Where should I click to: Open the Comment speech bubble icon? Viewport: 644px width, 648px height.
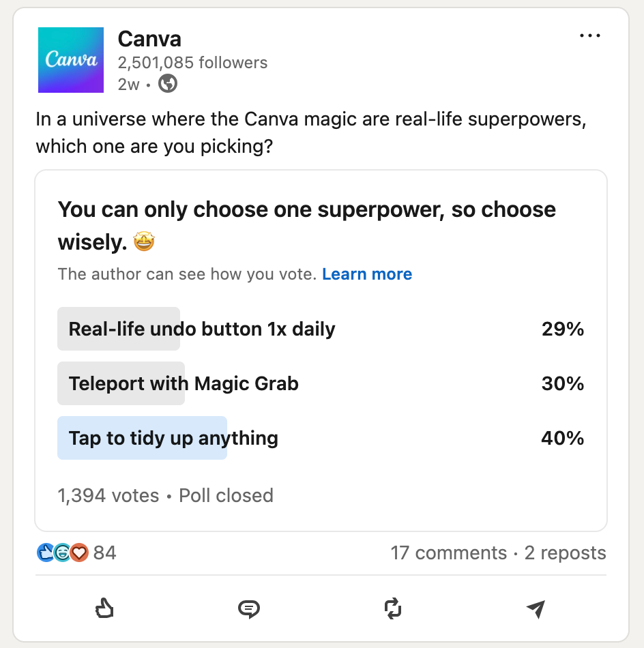coord(249,609)
